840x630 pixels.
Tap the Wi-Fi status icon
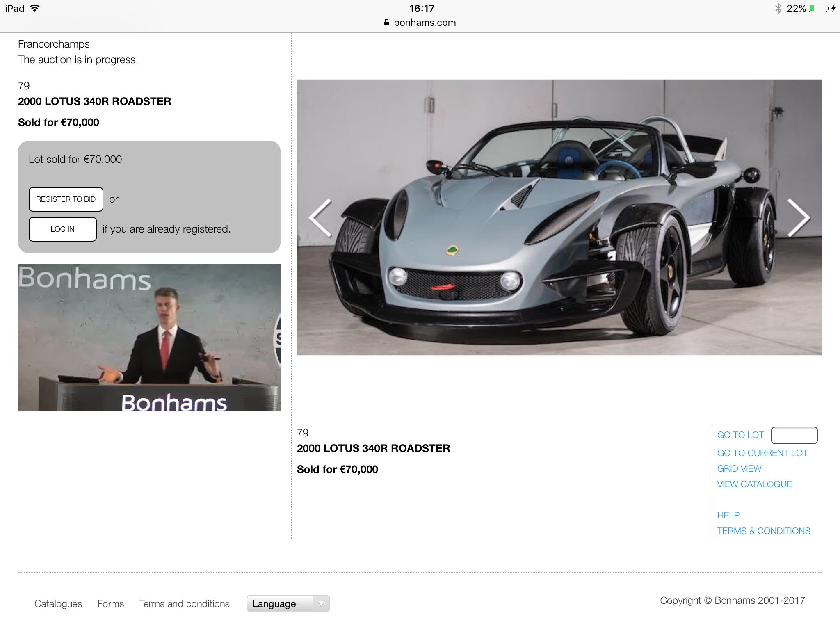point(35,8)
